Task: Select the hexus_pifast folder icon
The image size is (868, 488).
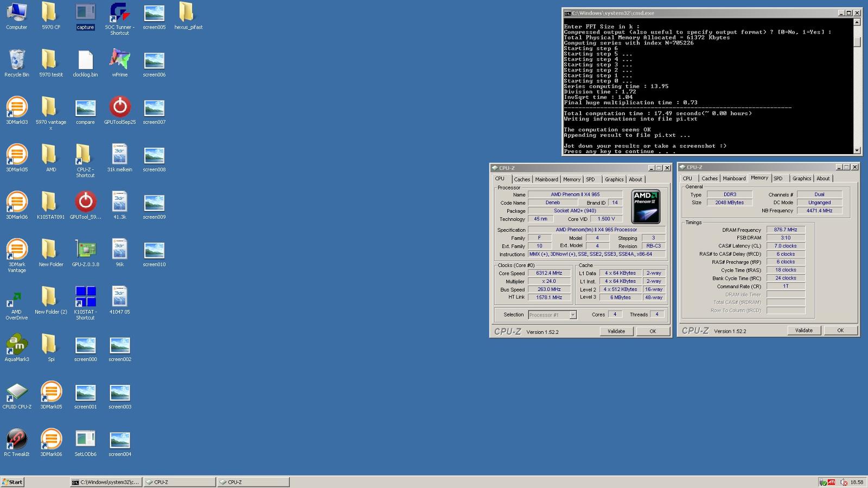Action: (x=188, y=16)
